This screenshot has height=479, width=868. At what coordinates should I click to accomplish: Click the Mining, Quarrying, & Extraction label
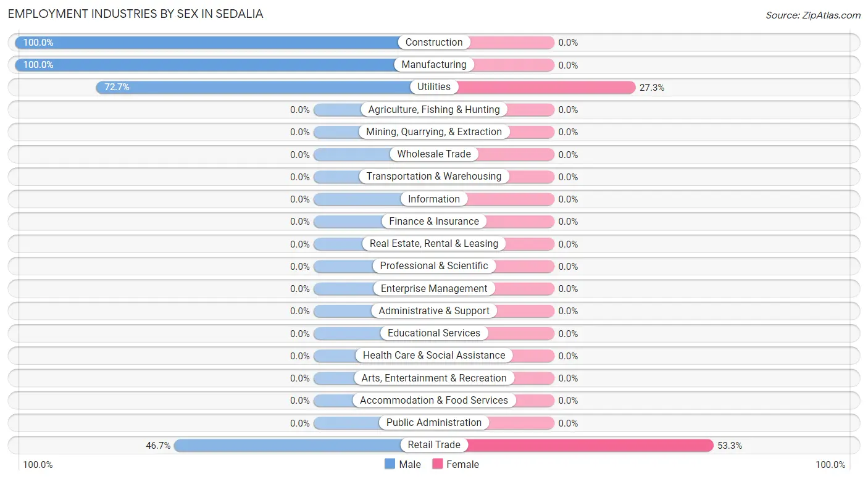pyautogui.click(x=434, y=132)
